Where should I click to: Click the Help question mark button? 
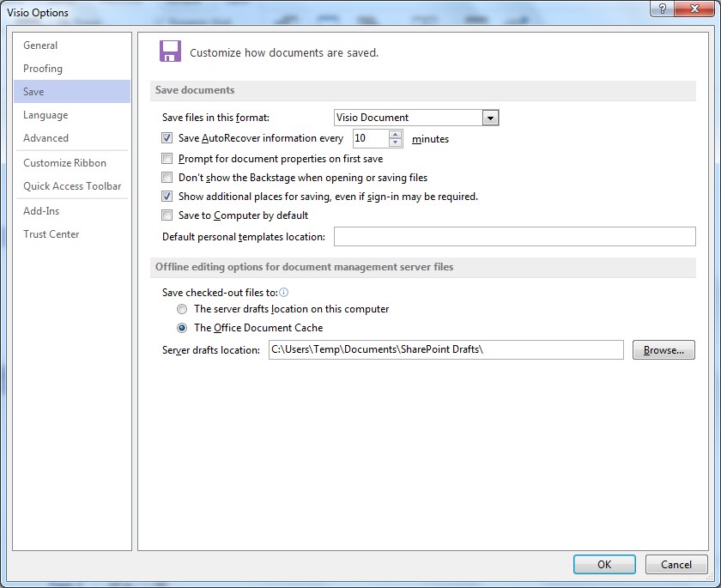(x=662, y=9)
